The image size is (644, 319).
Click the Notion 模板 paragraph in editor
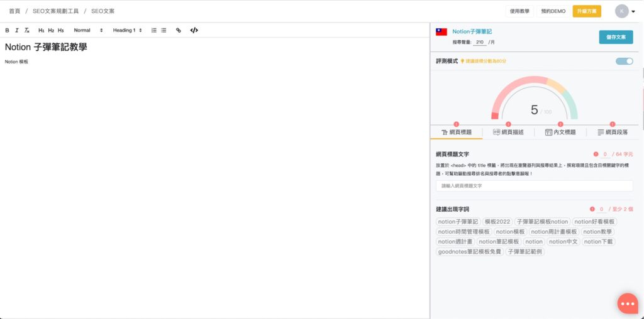pyautogui.click(x=16, y=62)
